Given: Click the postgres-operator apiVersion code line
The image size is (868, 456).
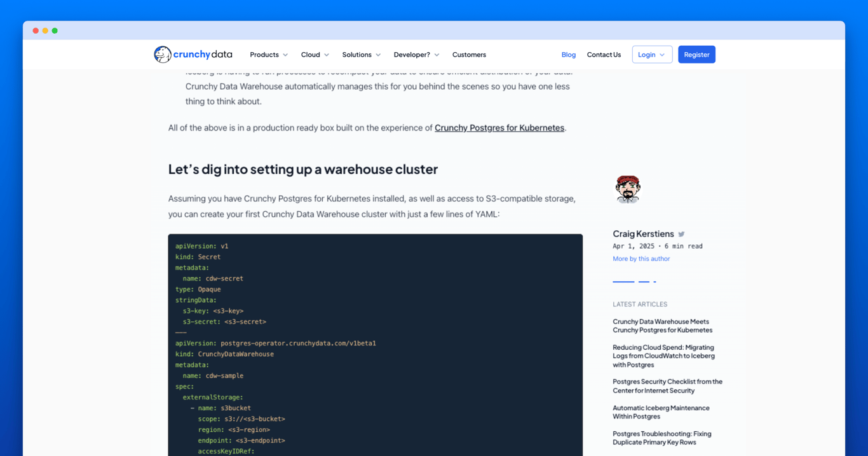Looking at the screenshot, I should tap(276, 343).
